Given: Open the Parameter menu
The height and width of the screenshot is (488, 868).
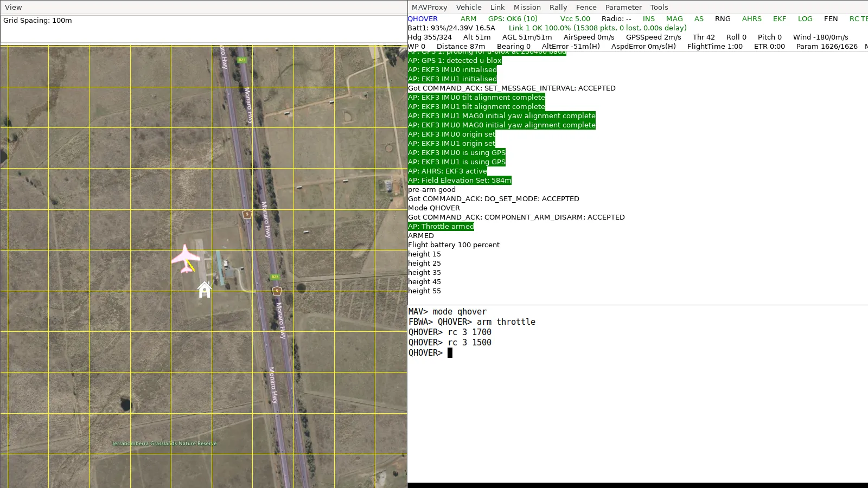Looking at the screenshot, I should 623,7.
